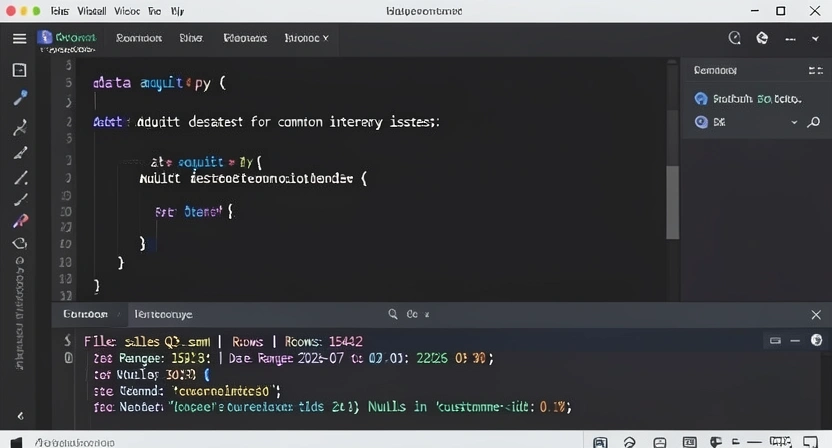Image resolution: width=832 pixels, height=448 pixels.
Task: Click the black start icon on taskbar
Action: point(17,442)
